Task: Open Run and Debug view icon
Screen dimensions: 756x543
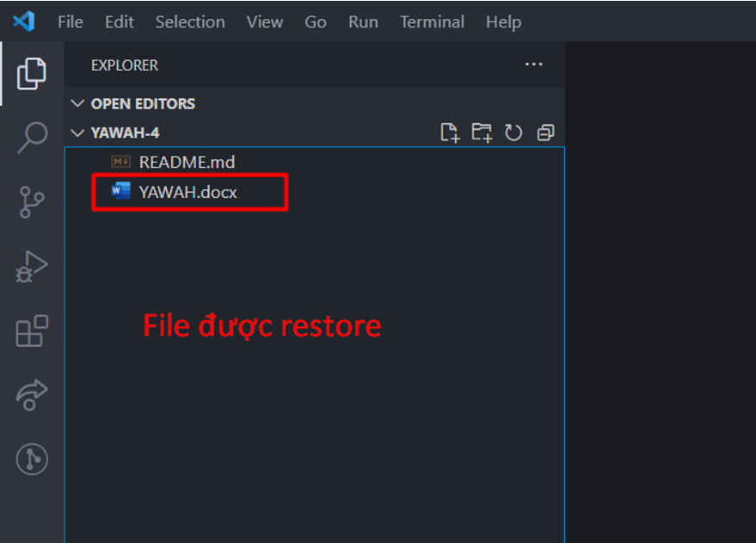Action: click(x=32, y=266)
